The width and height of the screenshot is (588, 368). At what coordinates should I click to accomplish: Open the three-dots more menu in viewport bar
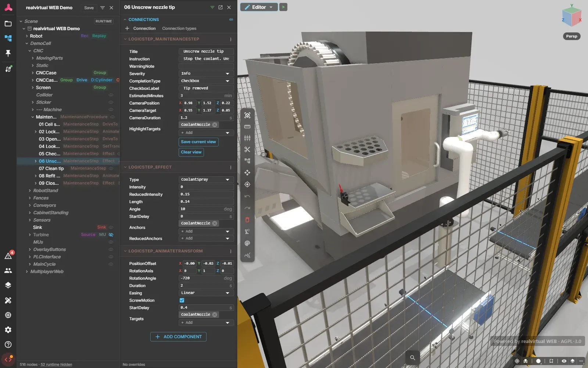[581, 361]
